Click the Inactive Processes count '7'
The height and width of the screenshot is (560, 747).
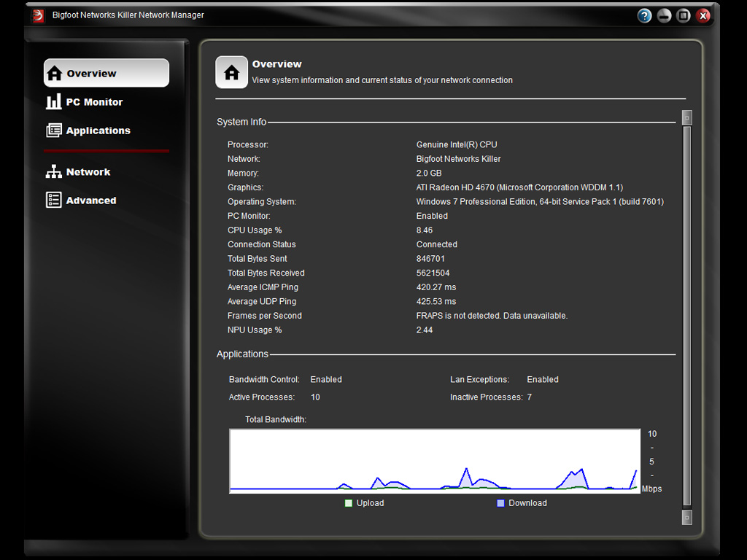530,397
